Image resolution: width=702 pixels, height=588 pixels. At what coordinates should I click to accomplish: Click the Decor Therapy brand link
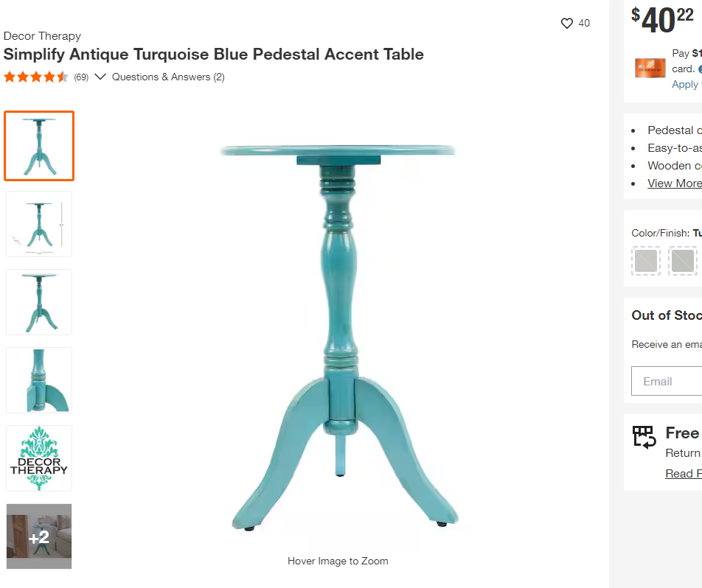point(42,35)
